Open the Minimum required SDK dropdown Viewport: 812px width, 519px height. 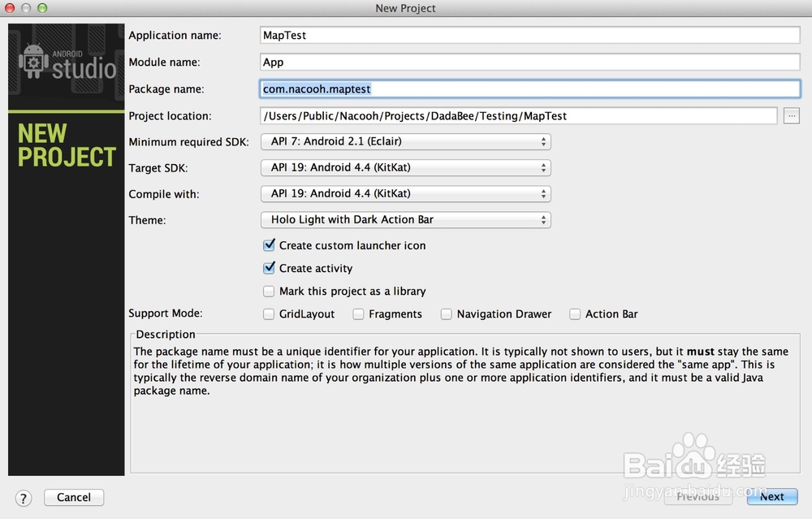(x=405, y=141)
